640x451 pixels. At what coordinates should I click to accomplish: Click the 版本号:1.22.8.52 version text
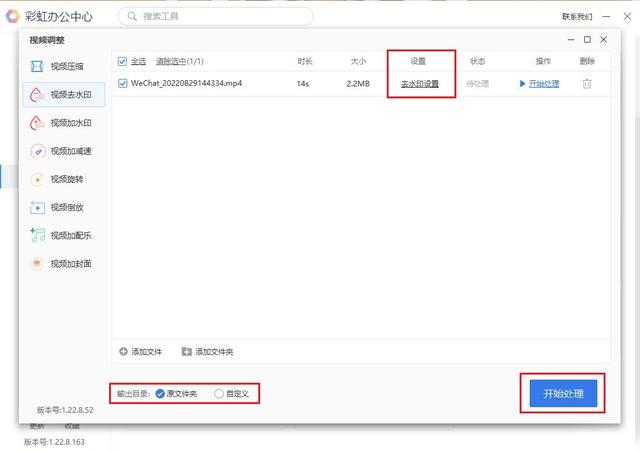65,410
